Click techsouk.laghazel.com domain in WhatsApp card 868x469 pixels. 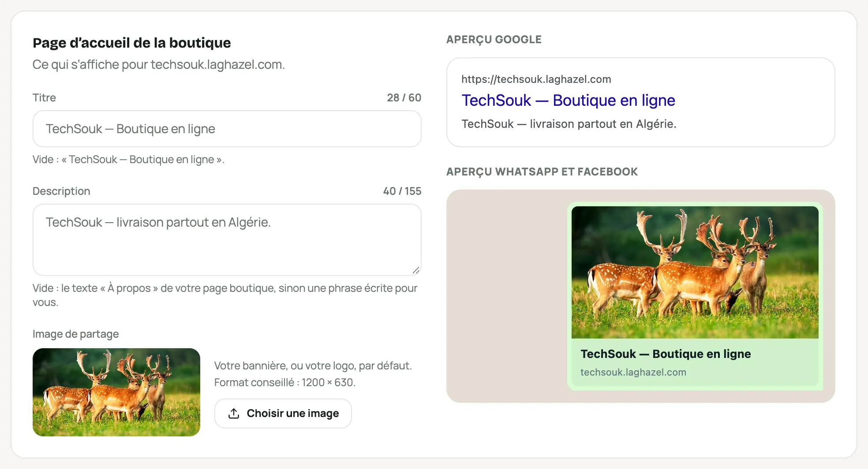[633, 372]
